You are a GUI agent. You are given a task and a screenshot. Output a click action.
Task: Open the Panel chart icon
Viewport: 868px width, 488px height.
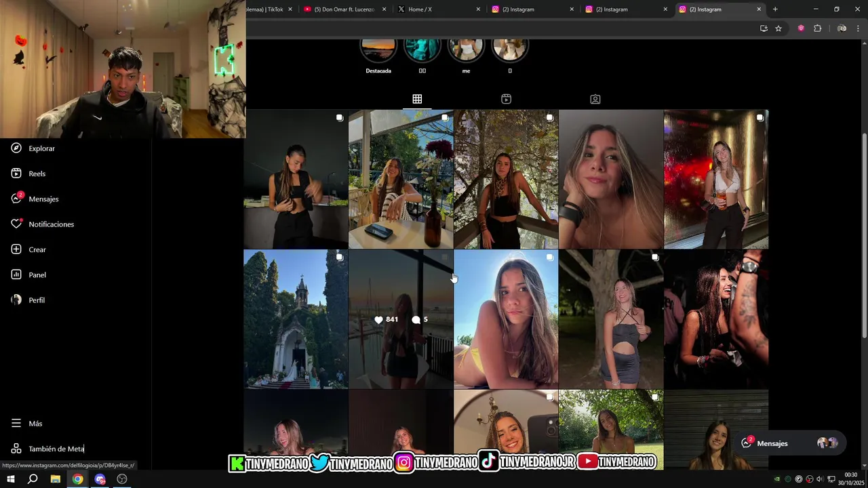click(16, 274)
